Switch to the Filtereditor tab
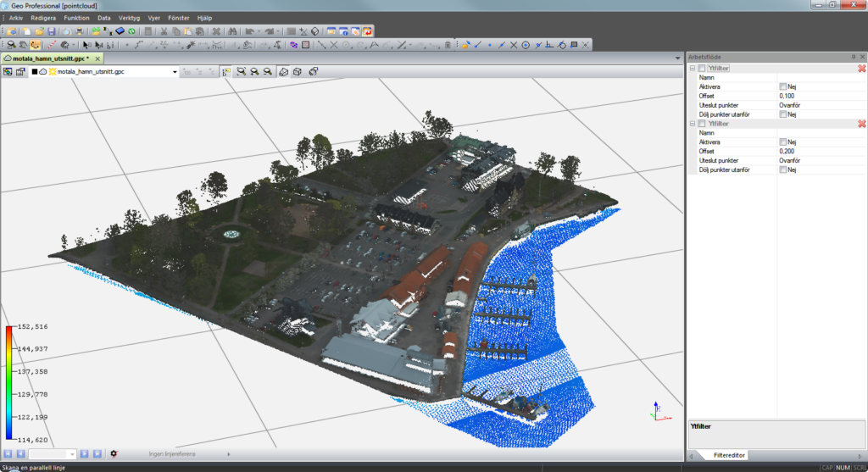Screen dimensions: 868x472 [729, 455]
